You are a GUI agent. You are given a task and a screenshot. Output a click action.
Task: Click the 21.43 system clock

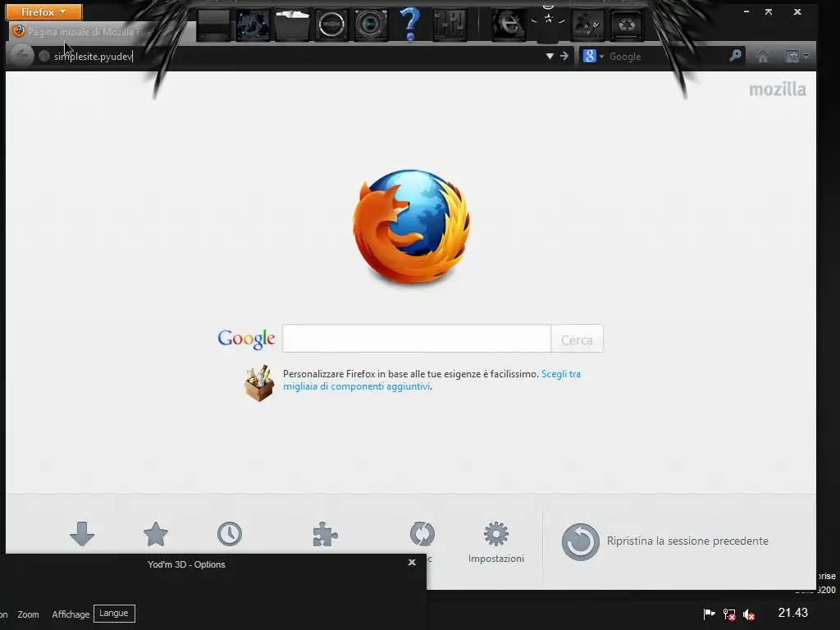click(x=793, y=613)
